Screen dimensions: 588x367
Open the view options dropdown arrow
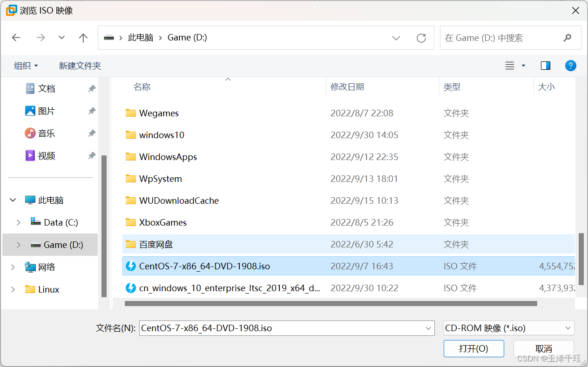coord(523,66)
